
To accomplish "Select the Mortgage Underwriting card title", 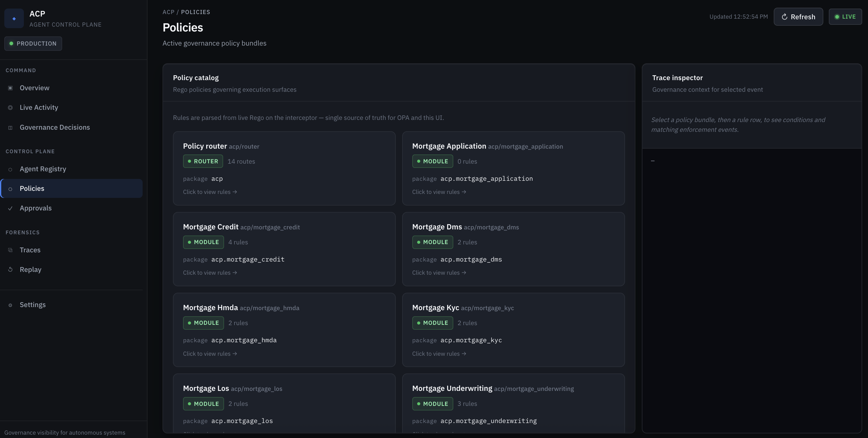I will [x=452, y=388].
